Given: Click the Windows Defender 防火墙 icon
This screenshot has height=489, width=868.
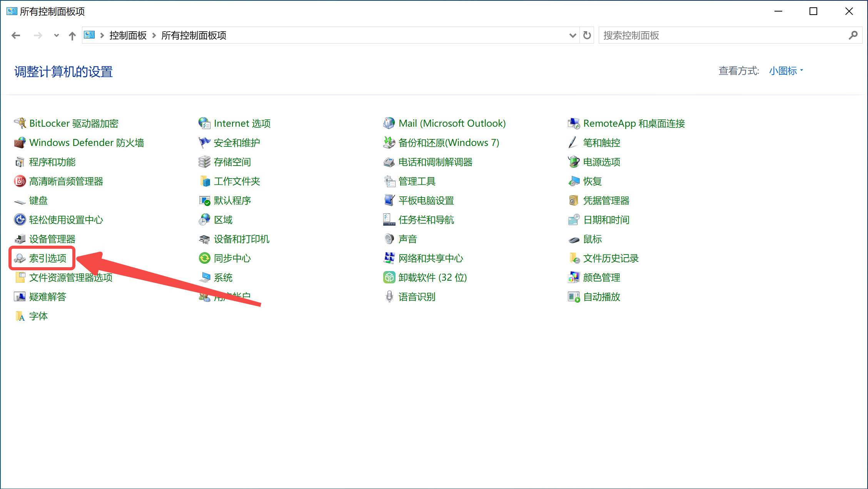Looking at the screenshot, I should point(20,142).
